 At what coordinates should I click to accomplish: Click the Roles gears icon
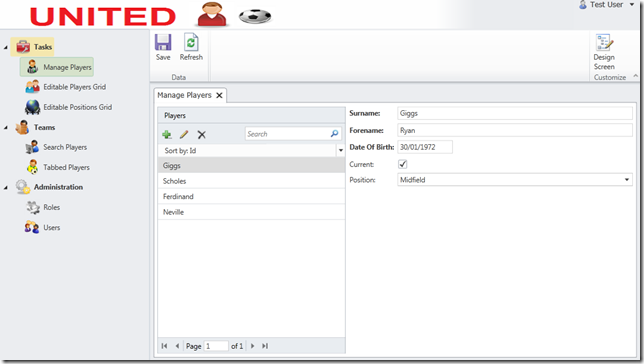tap(33, 207)
